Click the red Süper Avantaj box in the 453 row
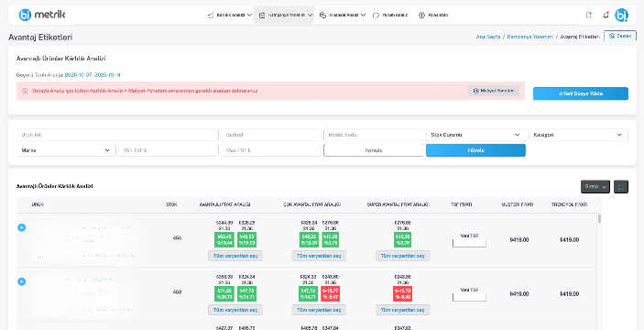This screenshot has height=330, width=644. (402, 294)
